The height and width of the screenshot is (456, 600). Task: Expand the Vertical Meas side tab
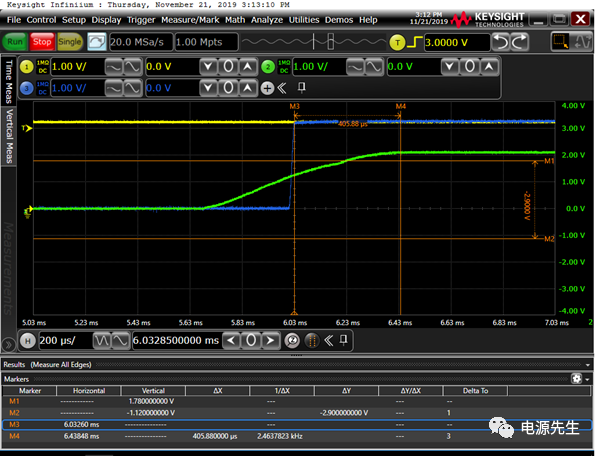[x=10, y=137]
